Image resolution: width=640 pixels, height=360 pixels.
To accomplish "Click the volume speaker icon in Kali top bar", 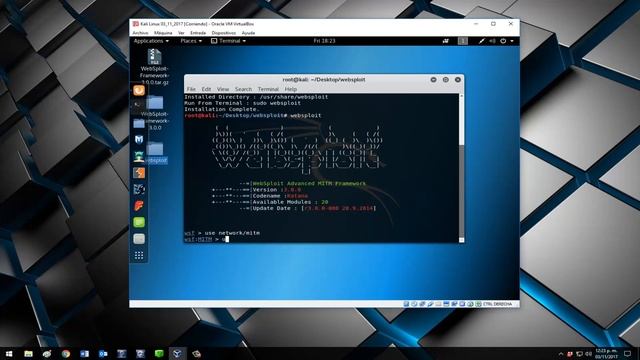I will (492, 41).
